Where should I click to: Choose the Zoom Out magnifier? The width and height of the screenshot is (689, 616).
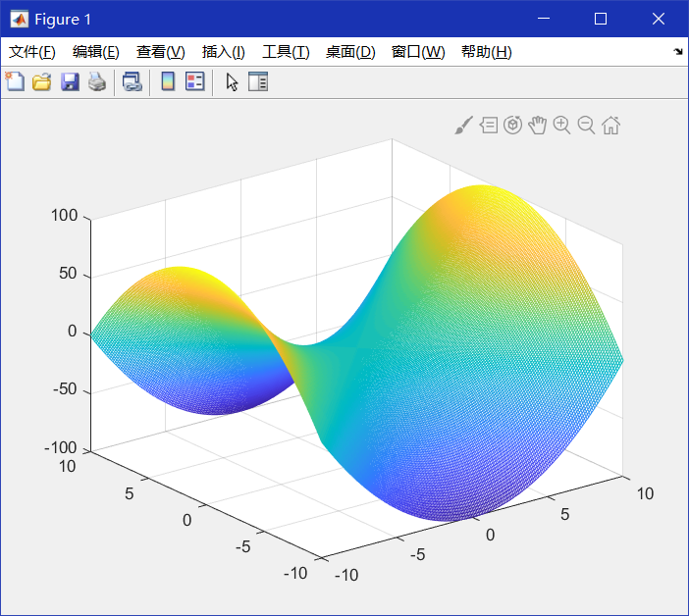(586, 126)
